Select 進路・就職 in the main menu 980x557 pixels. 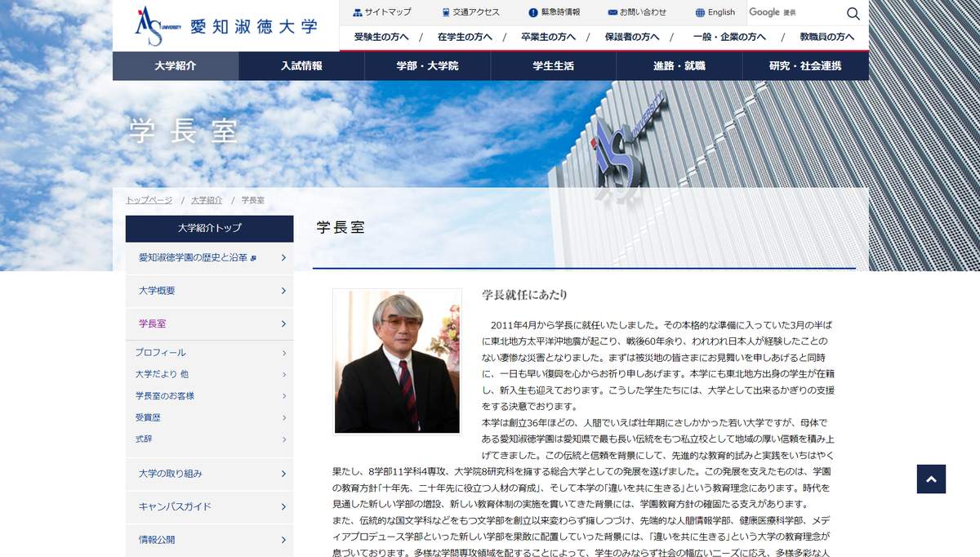(x=679, y=66)
